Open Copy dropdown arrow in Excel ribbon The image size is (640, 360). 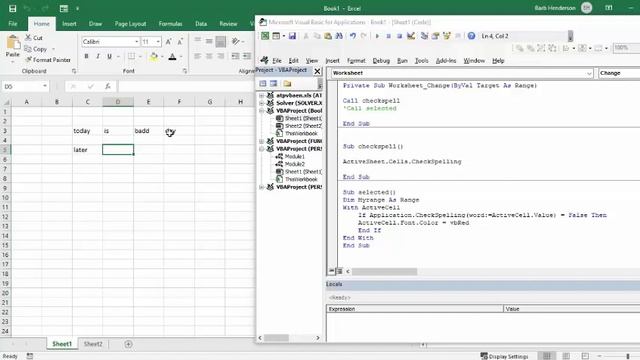click(53, 49)
